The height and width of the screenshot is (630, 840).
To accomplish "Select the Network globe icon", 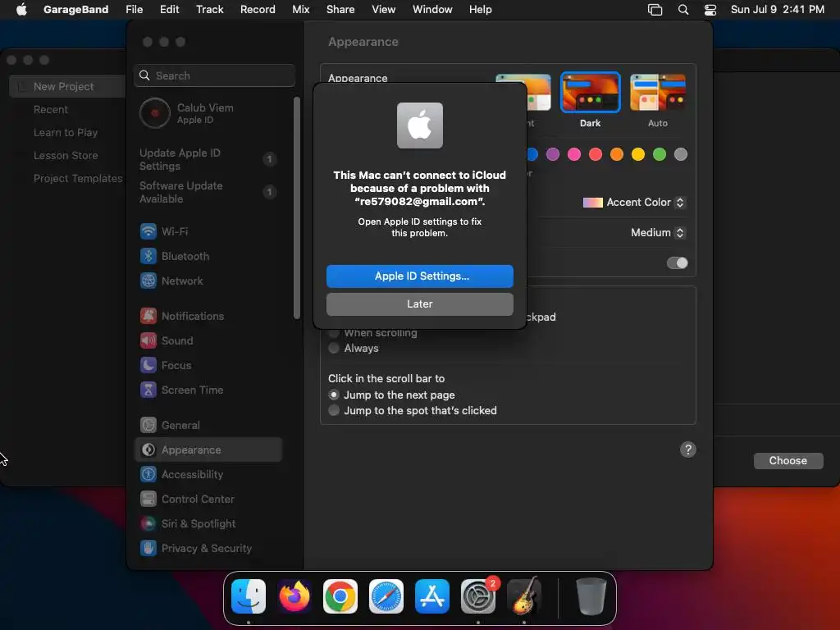I will tap(148, 281).
